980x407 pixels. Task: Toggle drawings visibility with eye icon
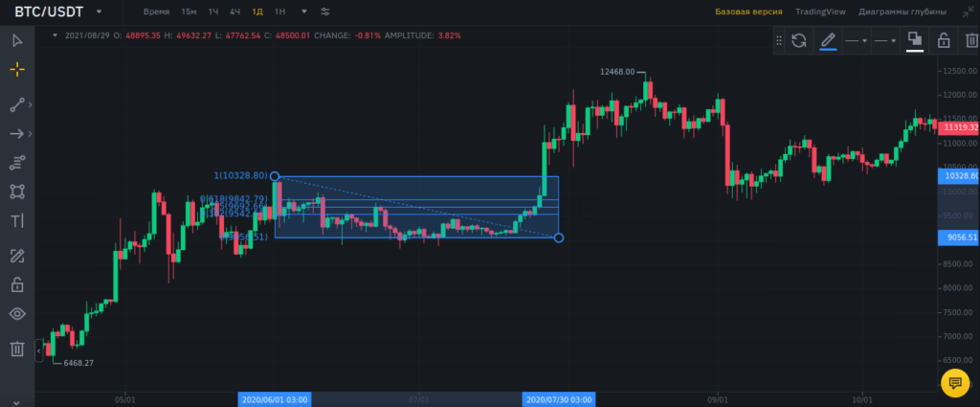(16, 314)
